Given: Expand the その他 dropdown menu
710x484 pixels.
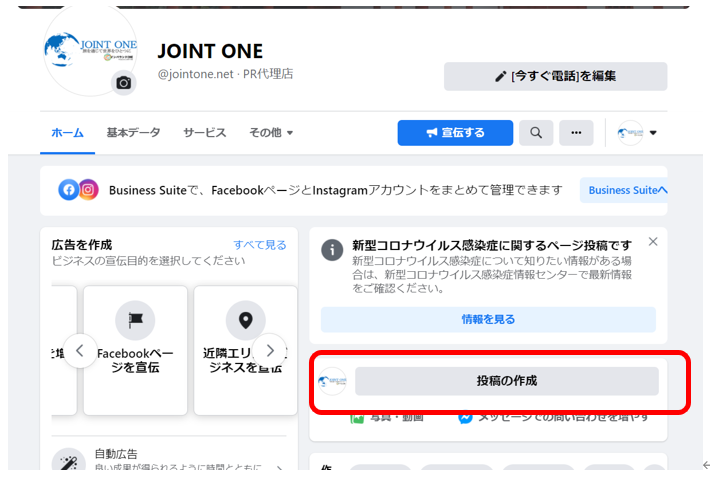Looking at the screenshot, I should [x=271, y=133].
